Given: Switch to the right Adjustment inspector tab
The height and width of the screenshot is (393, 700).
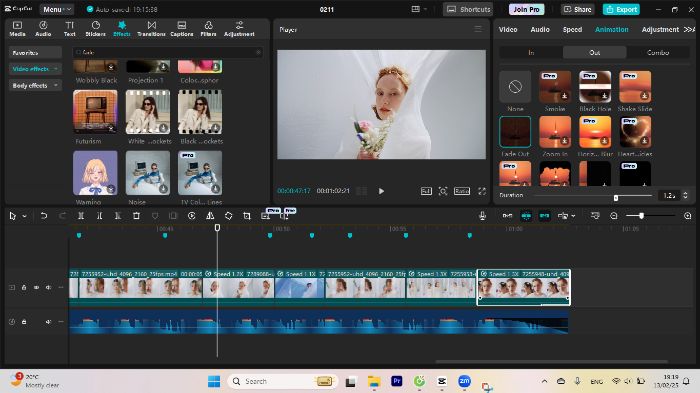Looking at the screenshot, I should pyautogui.click(x=660, y=29).
